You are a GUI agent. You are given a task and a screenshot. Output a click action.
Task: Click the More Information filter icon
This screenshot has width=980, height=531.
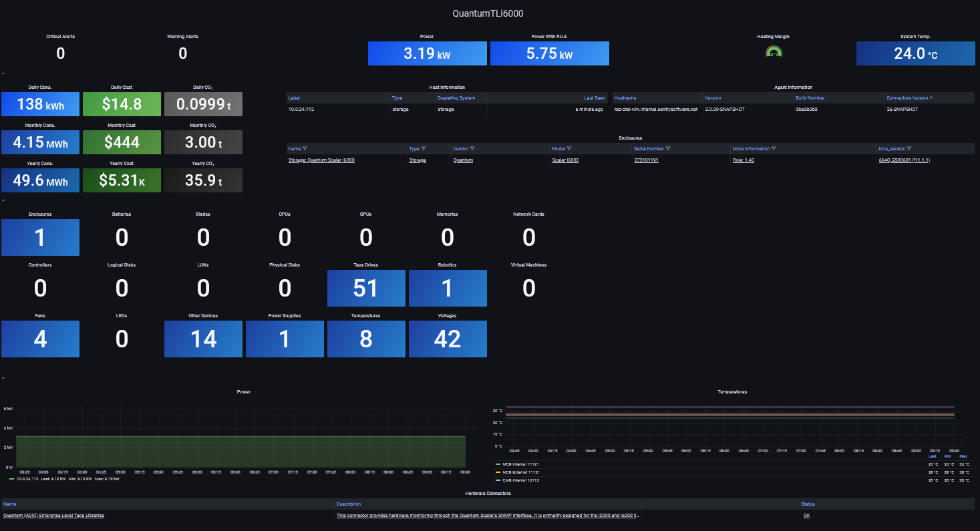(x=775, y=149)
